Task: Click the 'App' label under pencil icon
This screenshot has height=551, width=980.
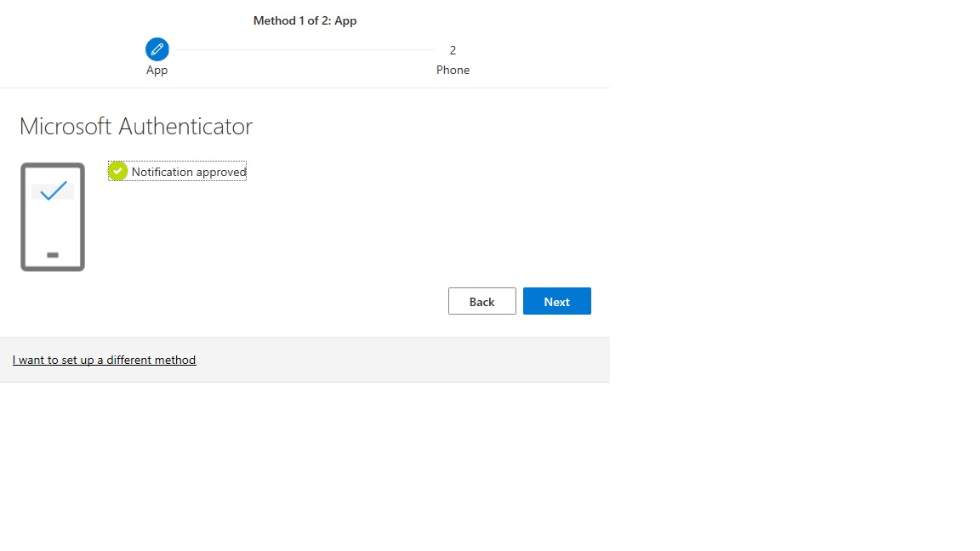Action: coord(157,70)
